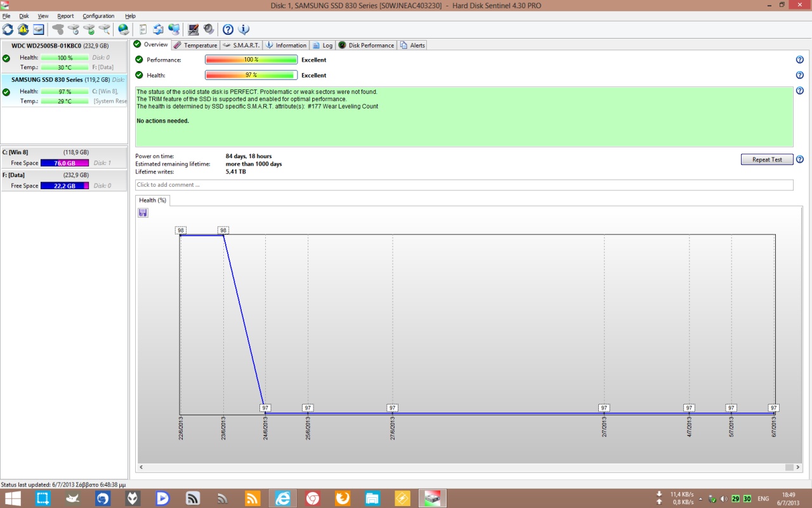Open the taskbar clock showing 18:49
Screen dimensions: 812x508
point(789,498)
